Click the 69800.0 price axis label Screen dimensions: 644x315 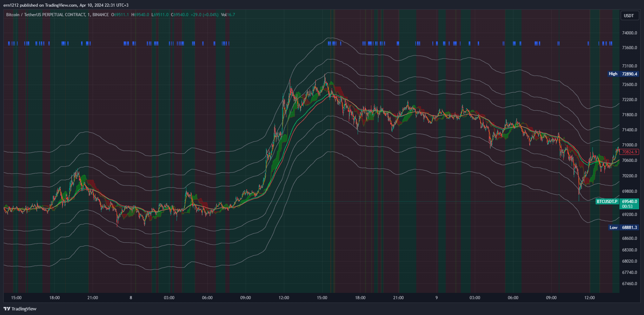[630, 191]
